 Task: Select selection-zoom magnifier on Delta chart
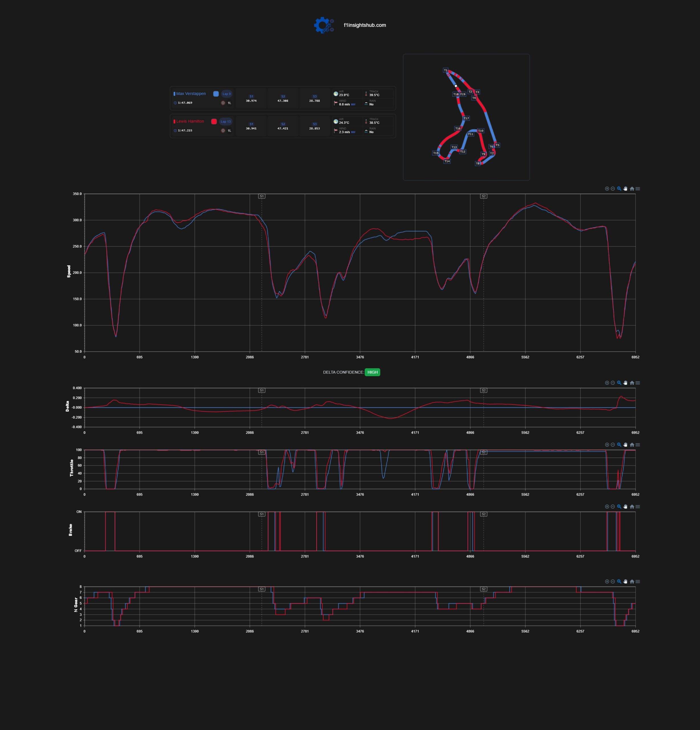pos(619,383)
